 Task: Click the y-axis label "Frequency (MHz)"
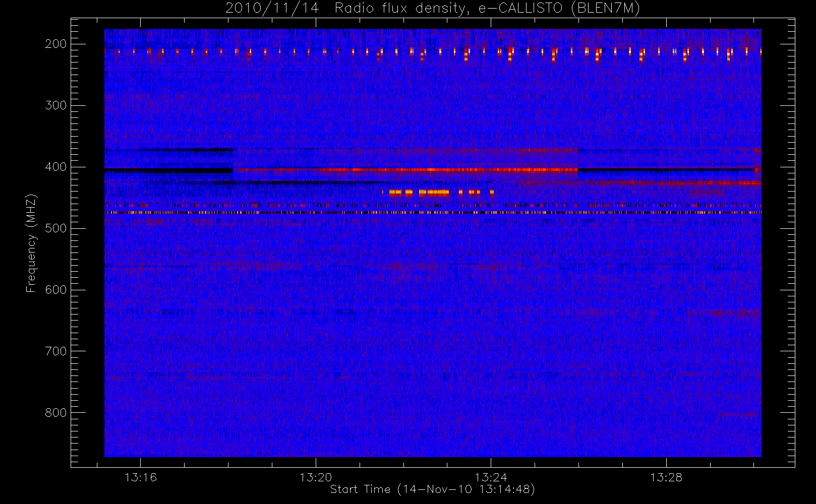tap(31, 243)
